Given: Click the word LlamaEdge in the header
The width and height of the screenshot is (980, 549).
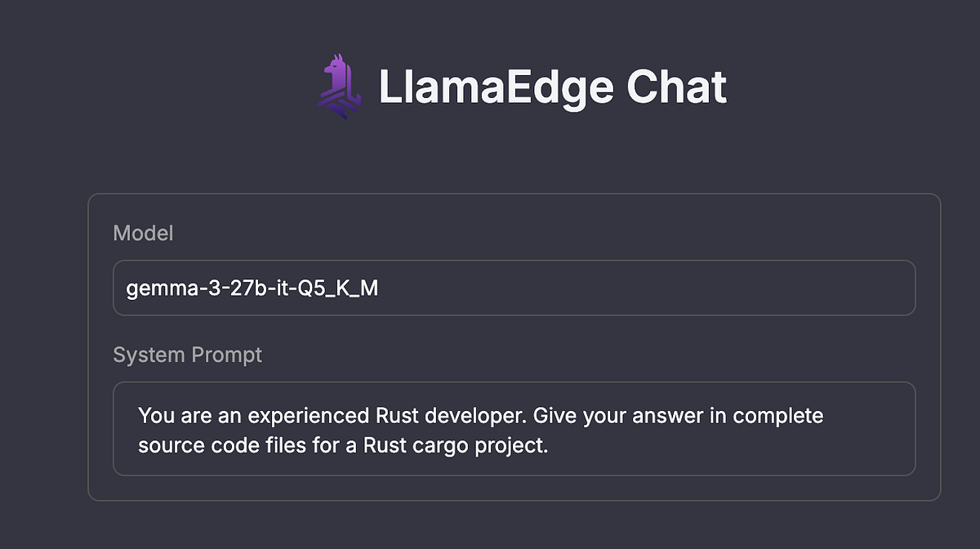Looking at the screenshot, I should (474, 85).
